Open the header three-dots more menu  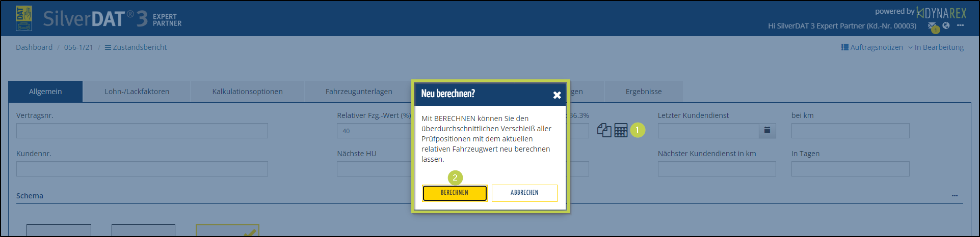pos(960,25)
